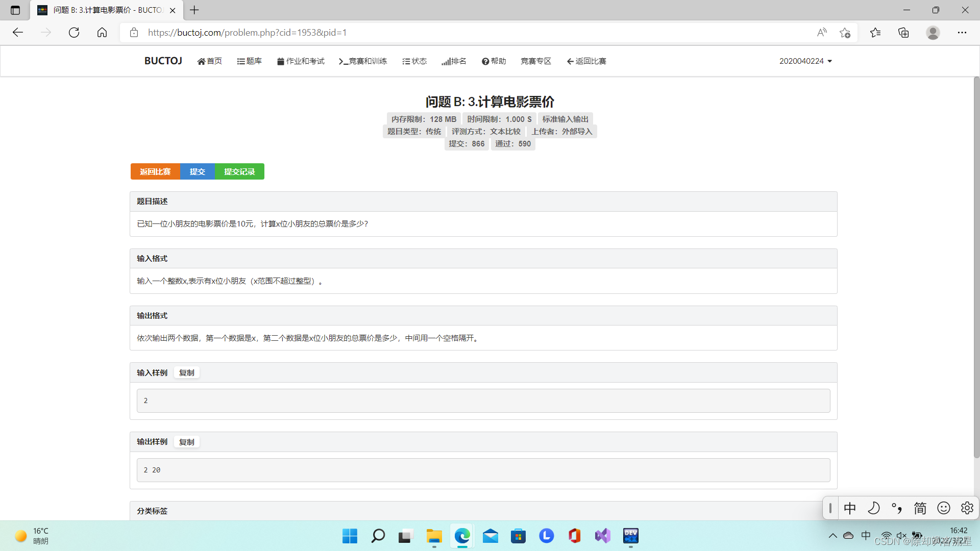Screen dimensions: 980x551
Task: Show hidden system tray icons chevron
Action: [832, 536]
